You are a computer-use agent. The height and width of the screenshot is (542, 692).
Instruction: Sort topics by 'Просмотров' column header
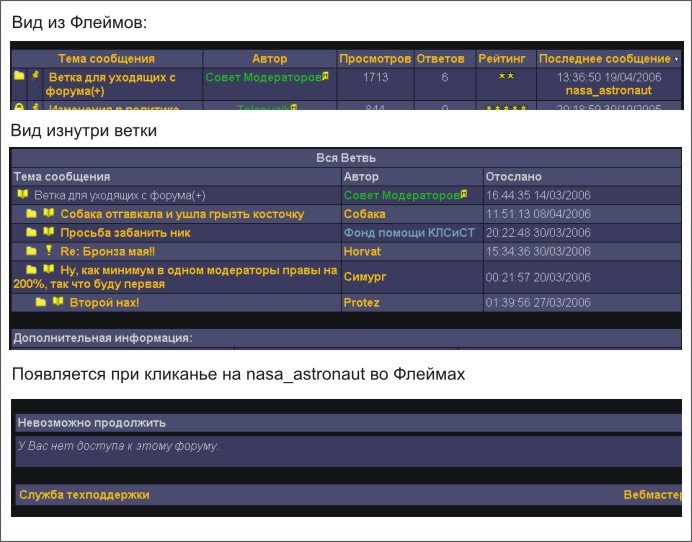[x=374, y=60]
